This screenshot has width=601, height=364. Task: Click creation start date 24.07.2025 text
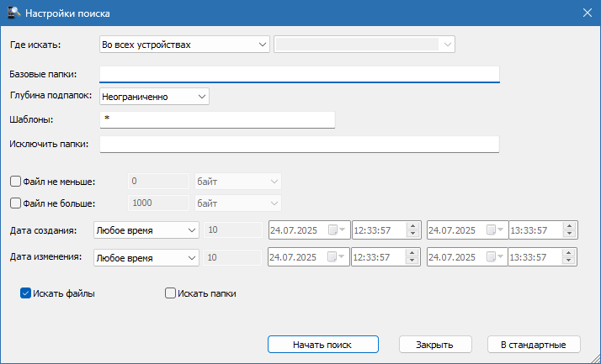[x=294, y=230]
